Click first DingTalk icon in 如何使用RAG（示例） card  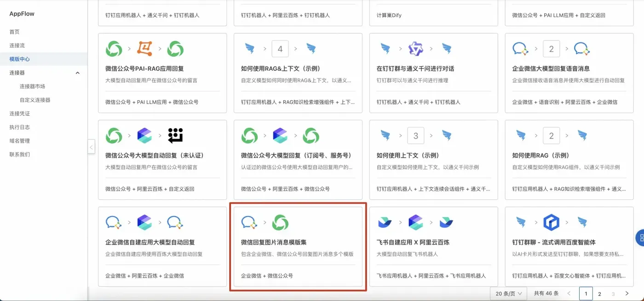click(x=521, y=136)
